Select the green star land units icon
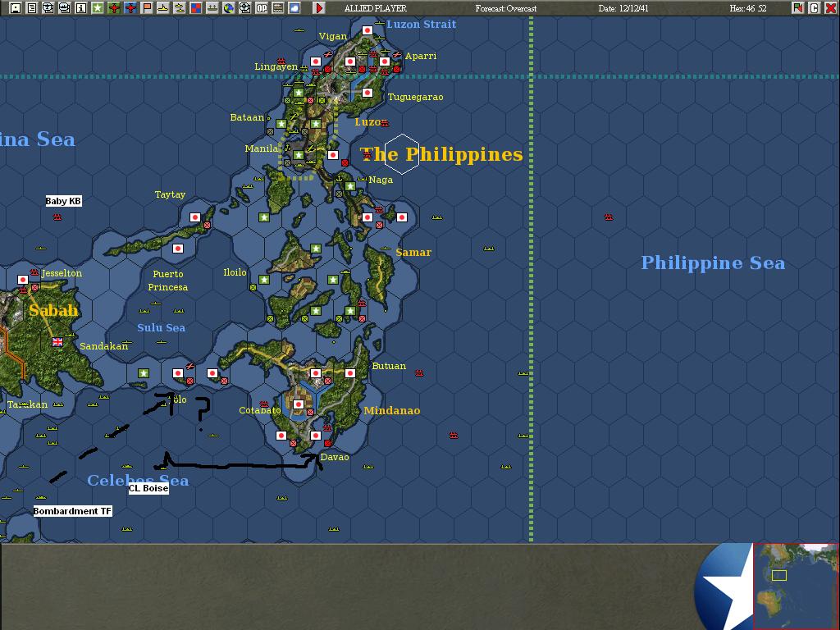This screenshot has height=630, width=840. (98, 8)
